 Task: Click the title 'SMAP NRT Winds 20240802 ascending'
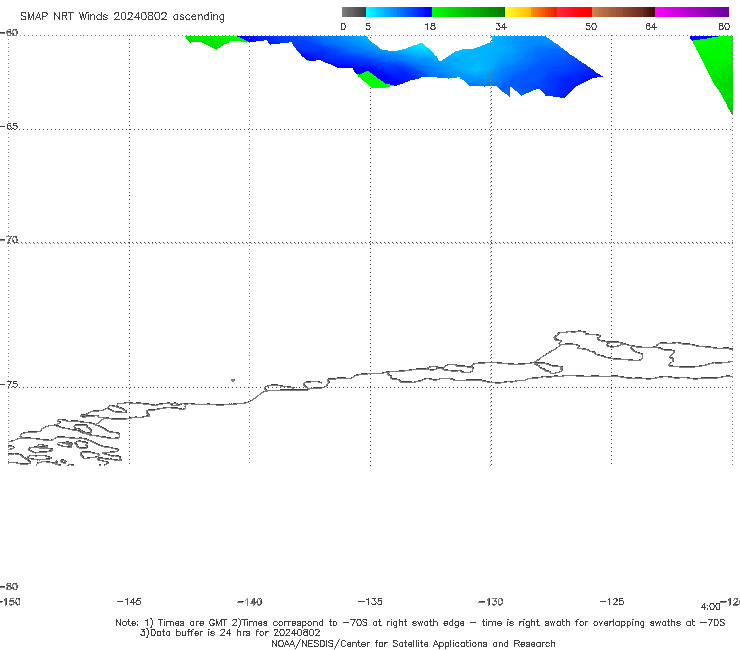coord(122,16)
